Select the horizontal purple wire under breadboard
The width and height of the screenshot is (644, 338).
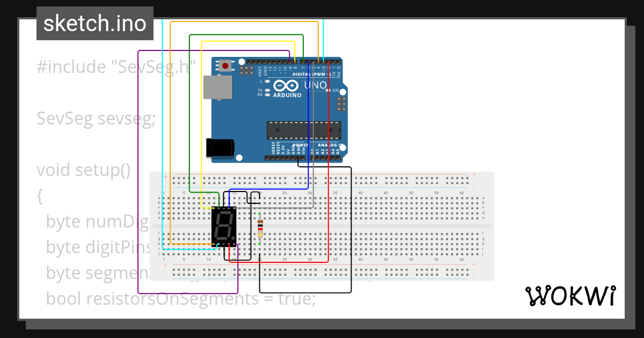tap(188, 293)
